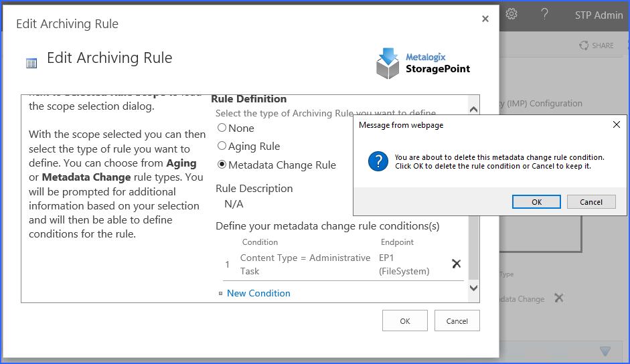Click Cancel in the Message from webpage dialog

pos(591,202)
